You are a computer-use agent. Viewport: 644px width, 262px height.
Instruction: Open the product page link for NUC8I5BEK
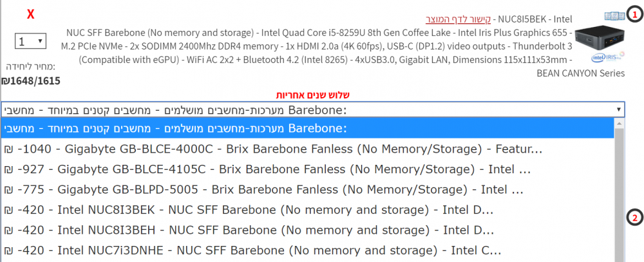458,19
